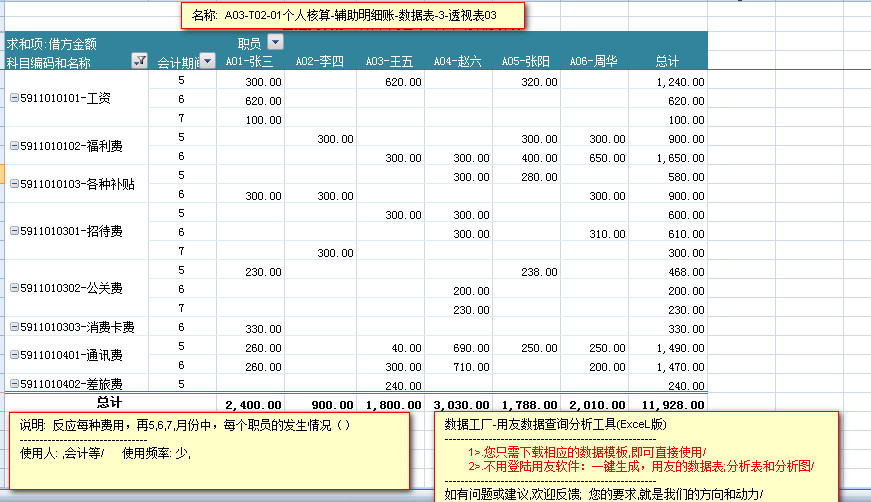
Task: Open the 科目编码和名称 filter button
Action: point(139,62)
